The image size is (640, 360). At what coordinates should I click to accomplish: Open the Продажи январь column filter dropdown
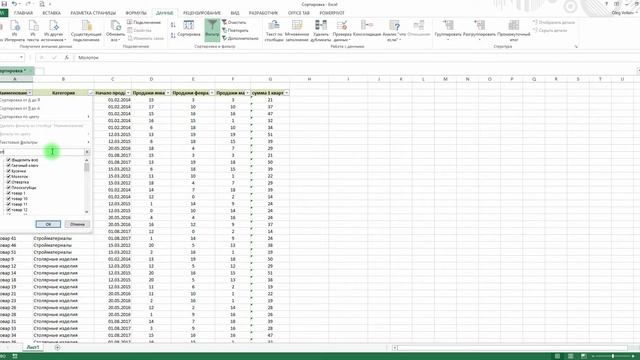coord(168,93)
